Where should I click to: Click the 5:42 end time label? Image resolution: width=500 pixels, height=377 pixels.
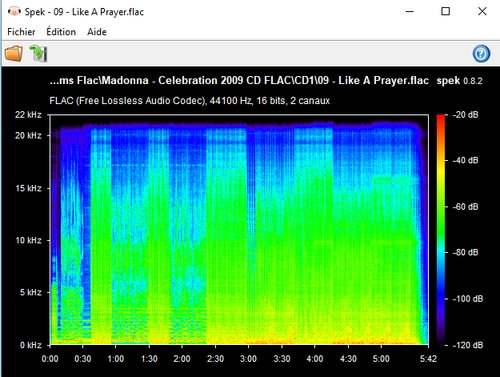coord(428,359)
